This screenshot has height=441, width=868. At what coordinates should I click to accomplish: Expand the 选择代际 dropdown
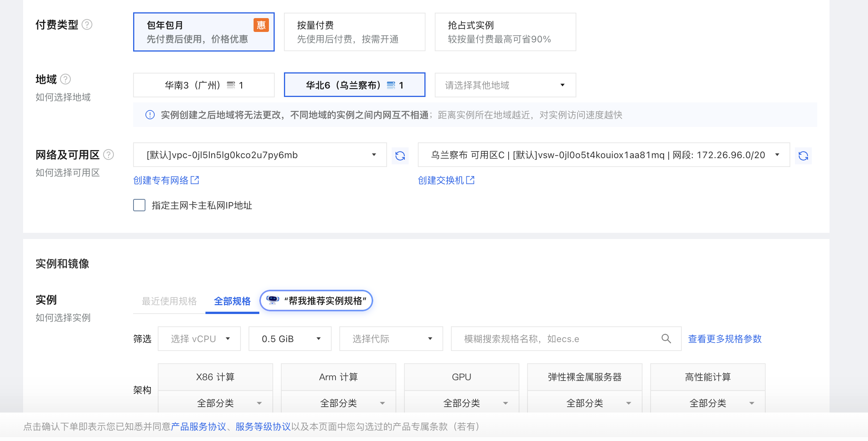(391, 339)
